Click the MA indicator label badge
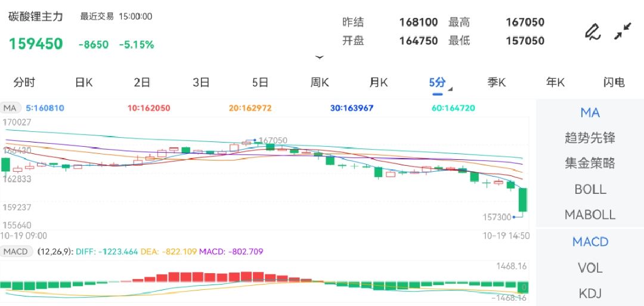The height and width of the screenshot is (306, 644). [x=10, y=108]
